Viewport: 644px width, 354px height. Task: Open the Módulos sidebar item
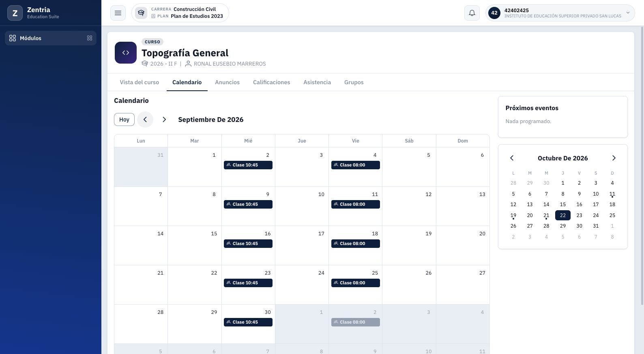click(x=51, y=38)
